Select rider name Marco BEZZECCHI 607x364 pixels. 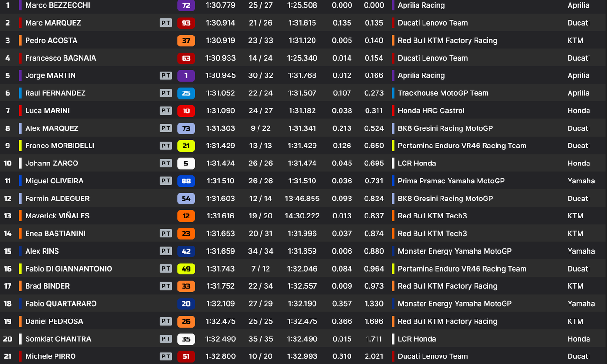point(57,5)
